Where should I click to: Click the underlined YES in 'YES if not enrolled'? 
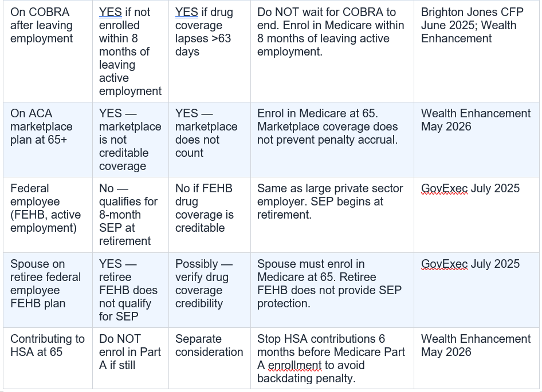point(110,12)
